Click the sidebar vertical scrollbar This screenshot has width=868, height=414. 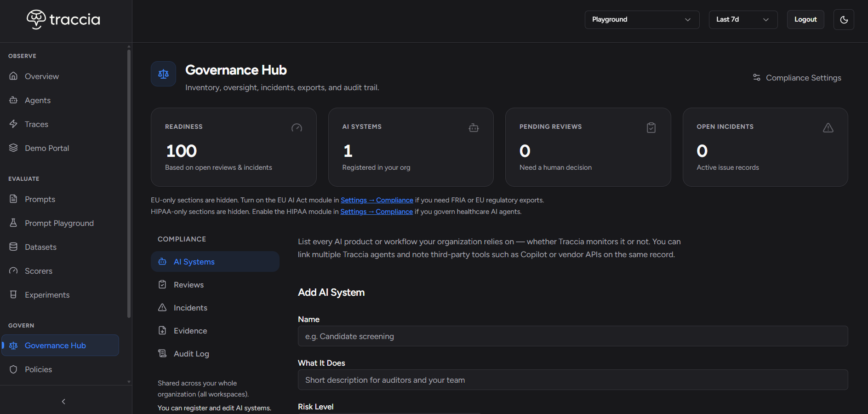129,184
